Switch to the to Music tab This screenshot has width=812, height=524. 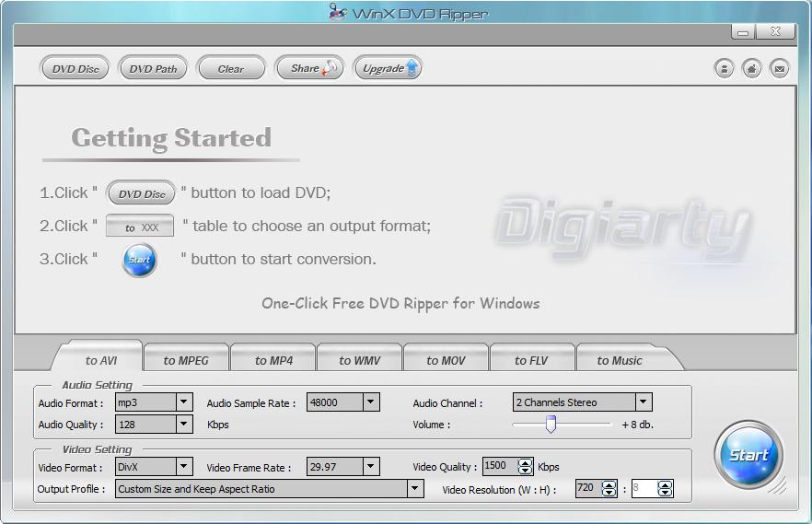[x=620, y=360]
